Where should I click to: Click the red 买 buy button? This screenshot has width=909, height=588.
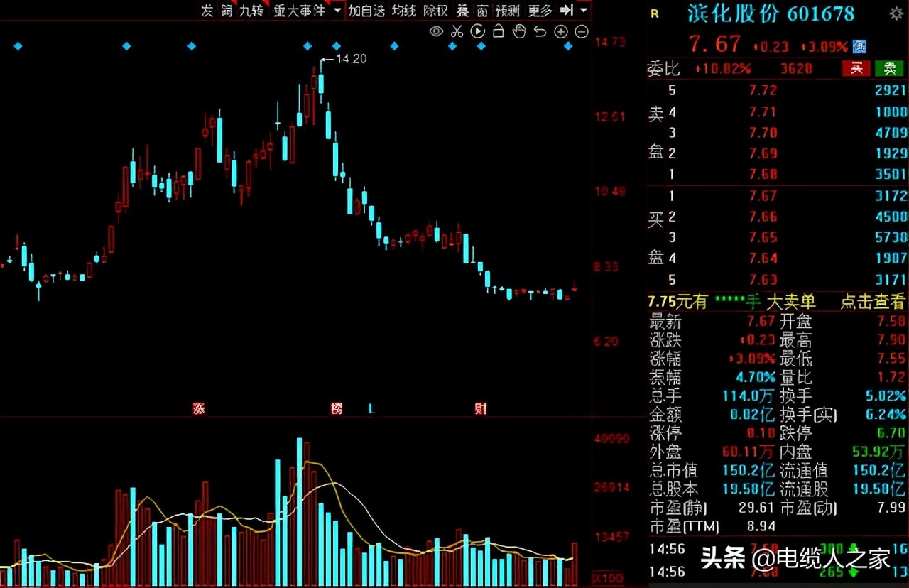coord(856,68)
